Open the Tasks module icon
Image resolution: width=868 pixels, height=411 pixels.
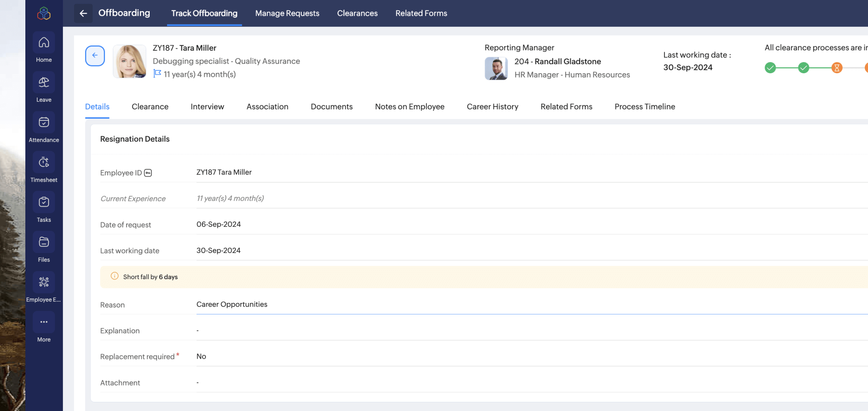tap(44, 202)
